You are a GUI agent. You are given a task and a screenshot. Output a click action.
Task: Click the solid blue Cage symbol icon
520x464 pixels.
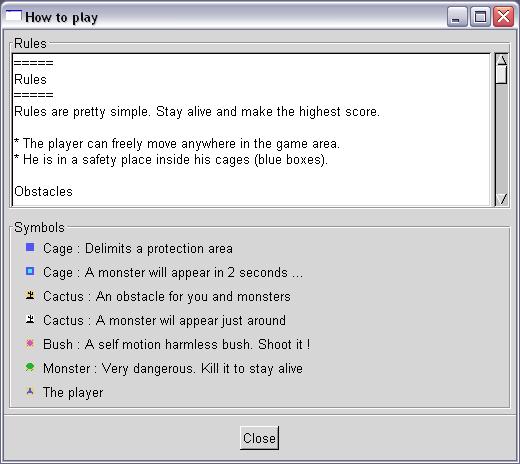[30, 247]
